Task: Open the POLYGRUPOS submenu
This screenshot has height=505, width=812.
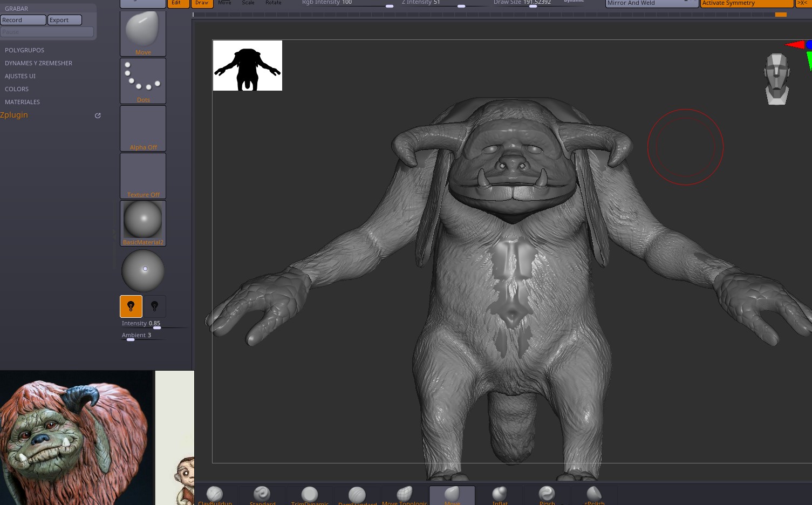Action: point(25,50)
